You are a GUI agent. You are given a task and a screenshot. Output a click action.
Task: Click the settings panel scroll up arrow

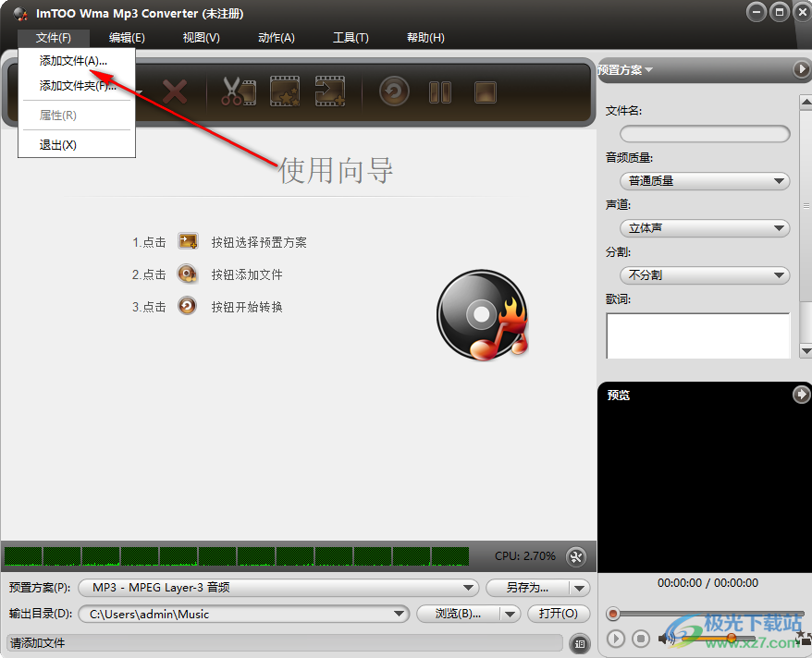pyautogui.click(x=806, y=103)
